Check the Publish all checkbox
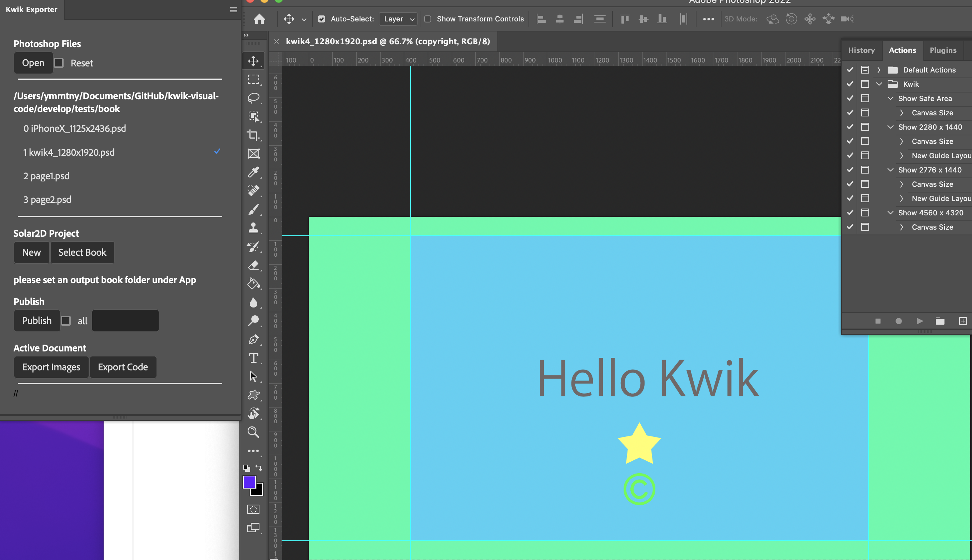This screenshot has width=972, height=560. click(66, 320)
